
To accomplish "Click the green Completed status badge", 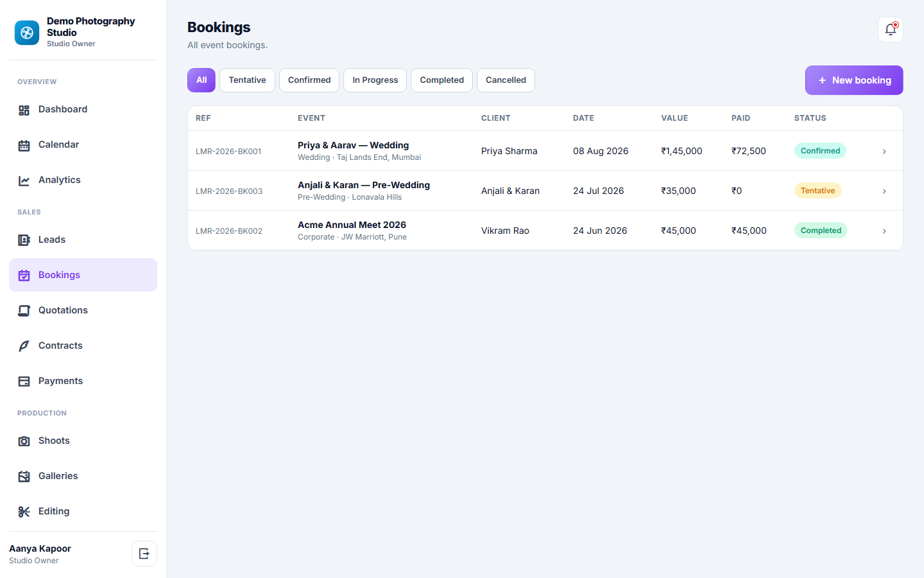I will coord(821,231).
